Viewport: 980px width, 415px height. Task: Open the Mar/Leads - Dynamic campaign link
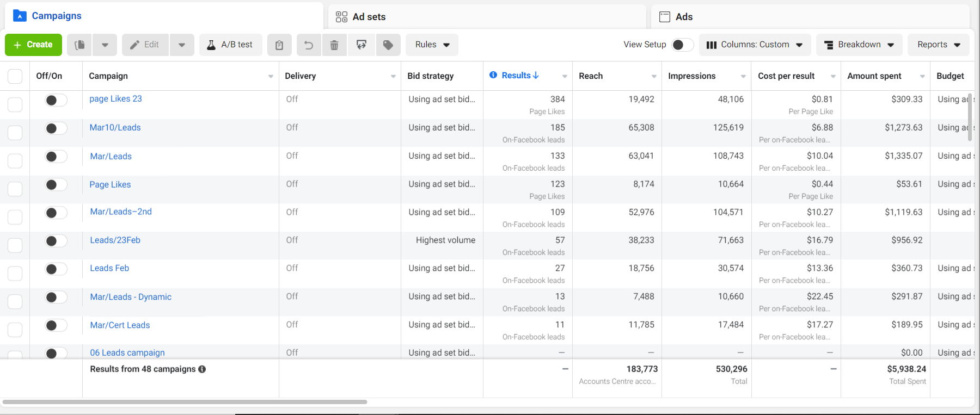(131, 297)
